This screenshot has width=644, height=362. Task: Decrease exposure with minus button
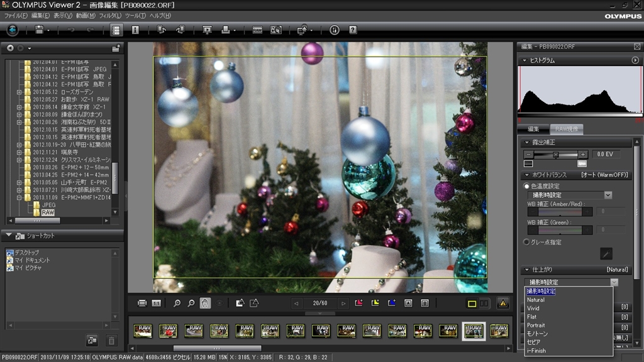[528, 155]
